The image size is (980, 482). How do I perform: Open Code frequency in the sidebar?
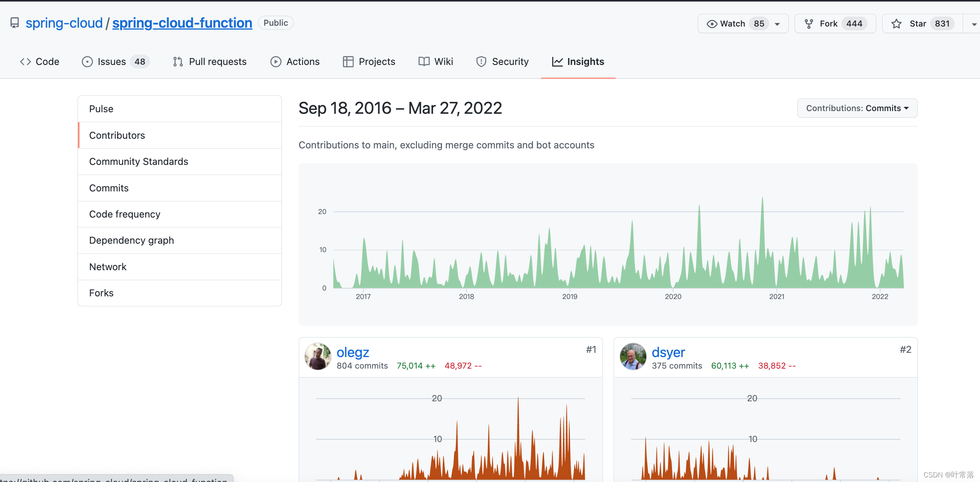pyautogui.click(x=180, y=214)
